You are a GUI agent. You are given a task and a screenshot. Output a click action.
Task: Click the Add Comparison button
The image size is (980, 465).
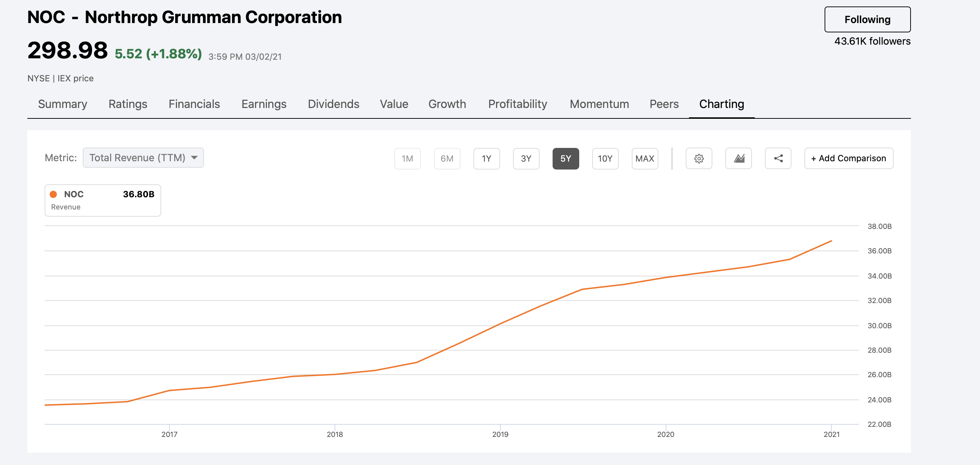[849, 158]
